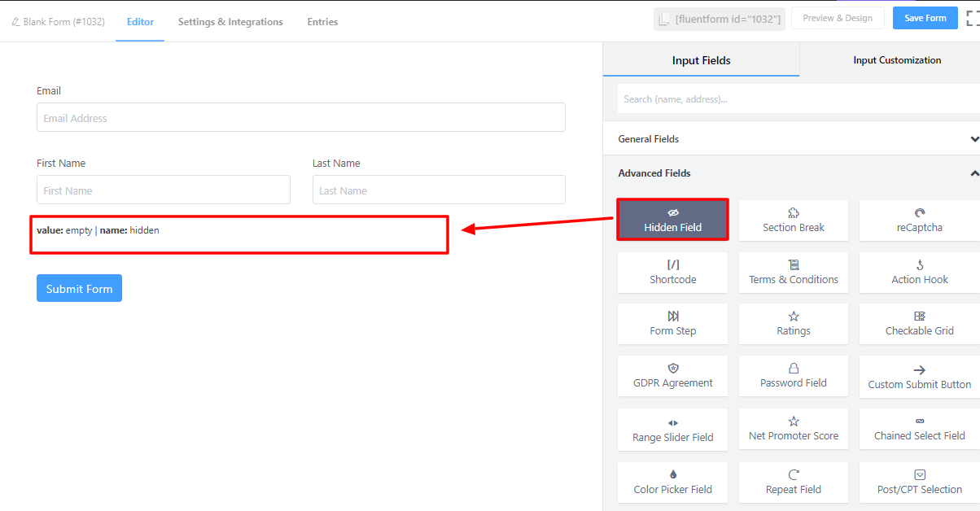Click the Save Form button
Image resolution: width=980 pixels, height=511 pixels.
[x=925, y=18]
